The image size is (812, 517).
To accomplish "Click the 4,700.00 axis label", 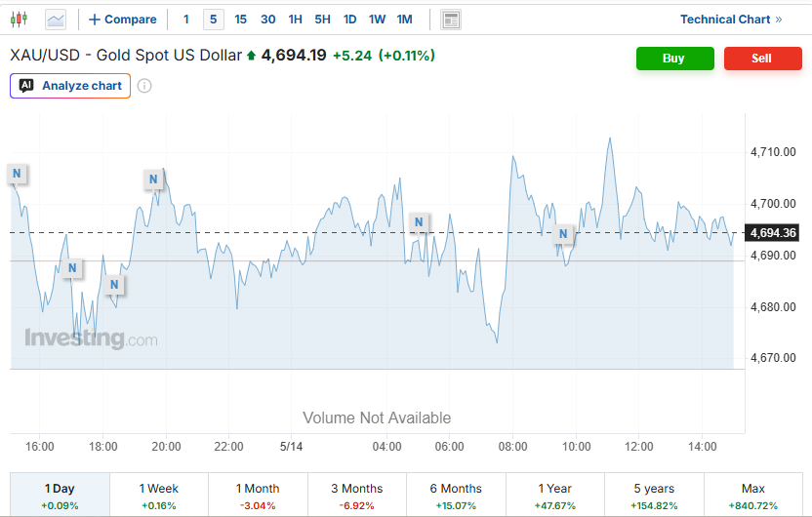I will 773,204.
